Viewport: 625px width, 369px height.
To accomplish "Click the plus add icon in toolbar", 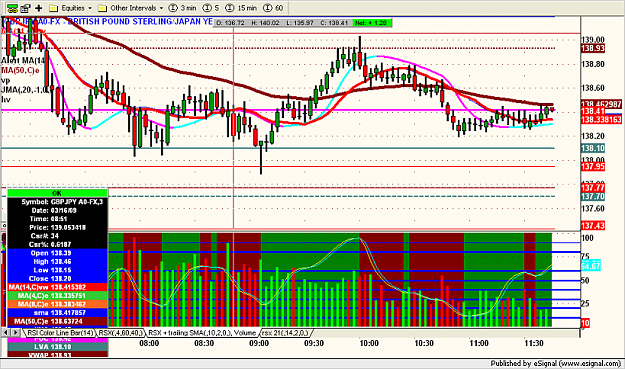I will coord(39,8).
